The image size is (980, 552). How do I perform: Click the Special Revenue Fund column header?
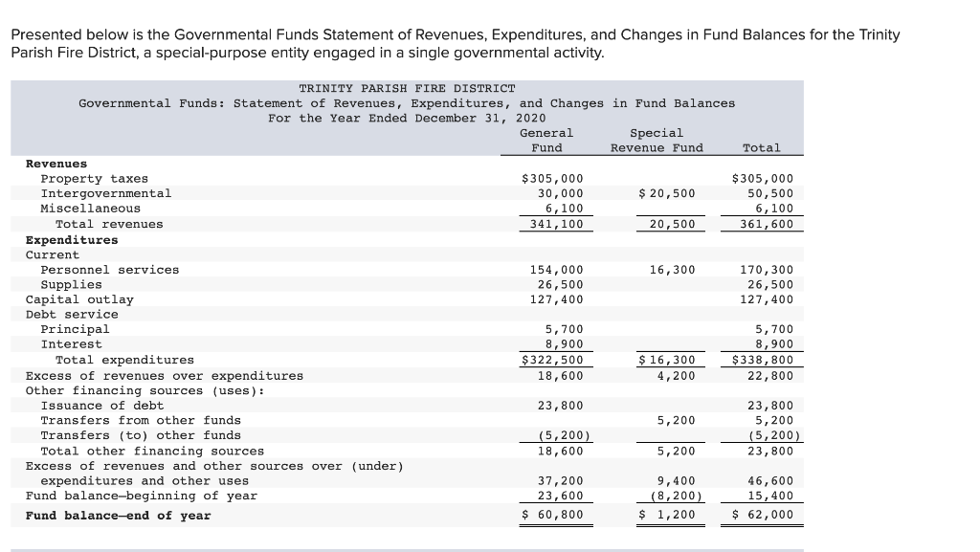click(x=657, y=140)
